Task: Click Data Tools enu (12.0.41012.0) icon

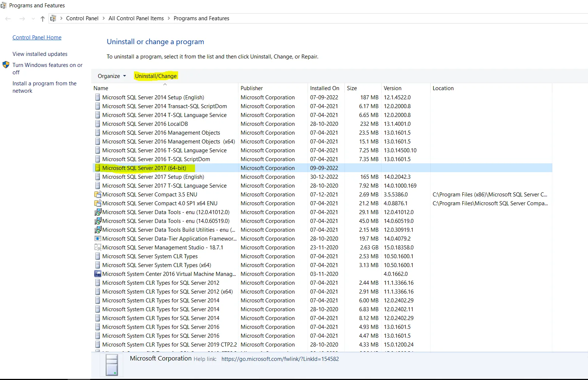Action: tap(98, 212)
